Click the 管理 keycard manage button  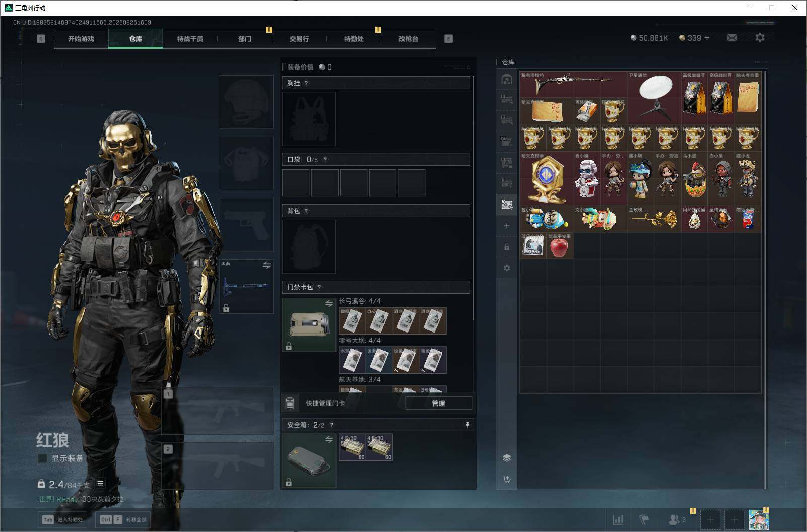pyautogui.click(x=438, y=403)
